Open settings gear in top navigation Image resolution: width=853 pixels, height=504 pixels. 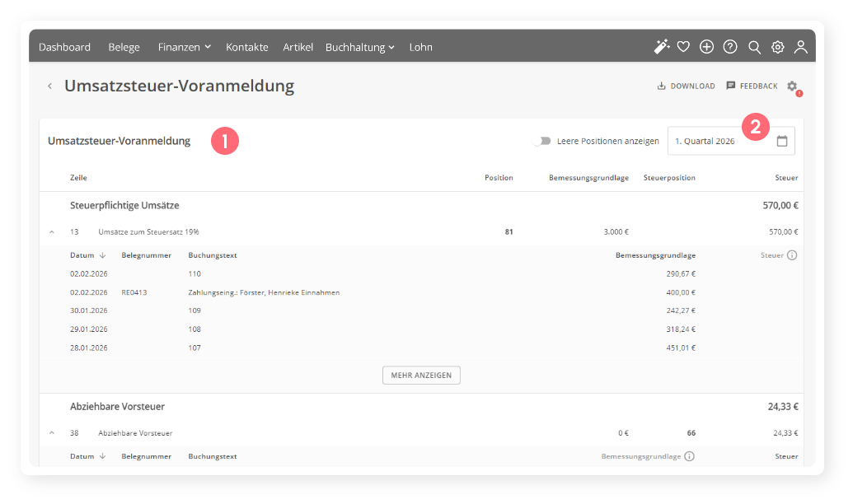(x=777, y=47)
